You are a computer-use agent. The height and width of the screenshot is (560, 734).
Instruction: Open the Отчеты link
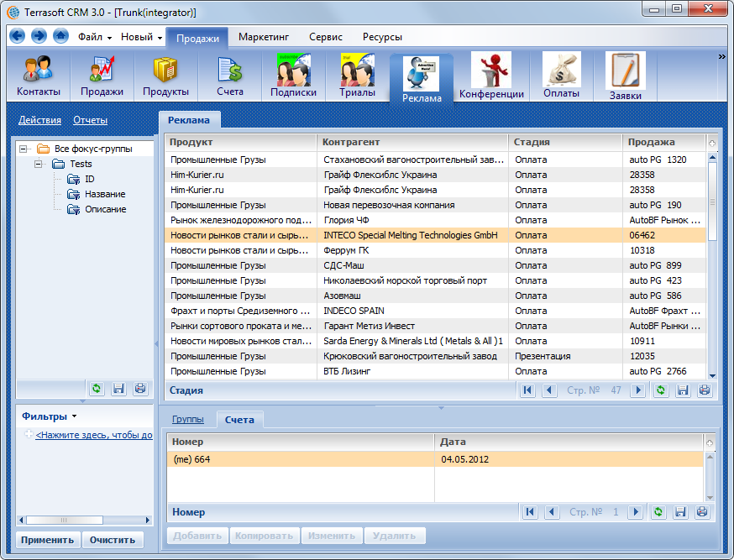coord(91,120)
